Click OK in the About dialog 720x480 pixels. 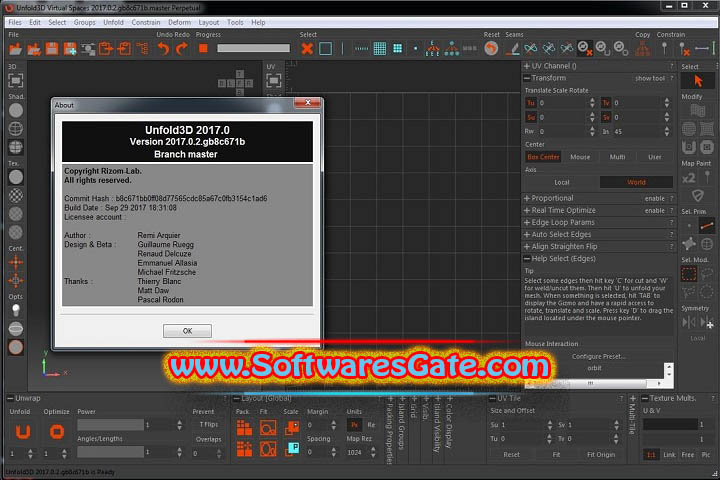pos(187,330)
